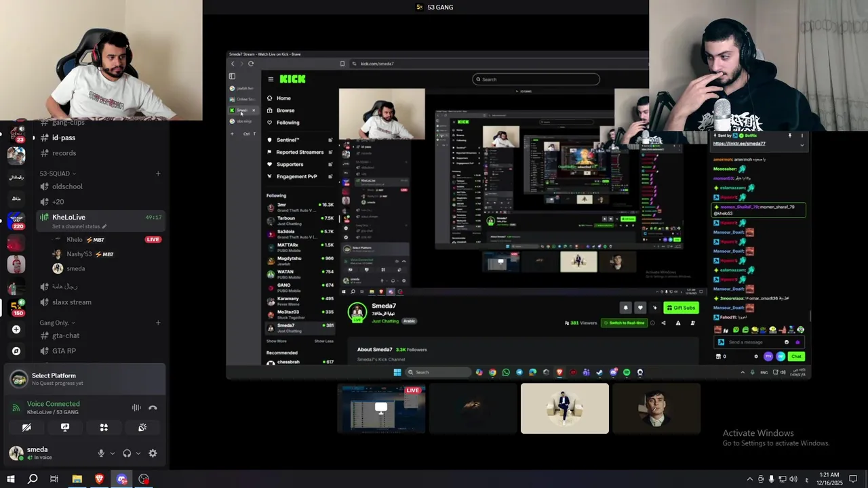Open Windows taskbar Search
The width and height of the screenshot is (868, 488).
tap(33, 479)
